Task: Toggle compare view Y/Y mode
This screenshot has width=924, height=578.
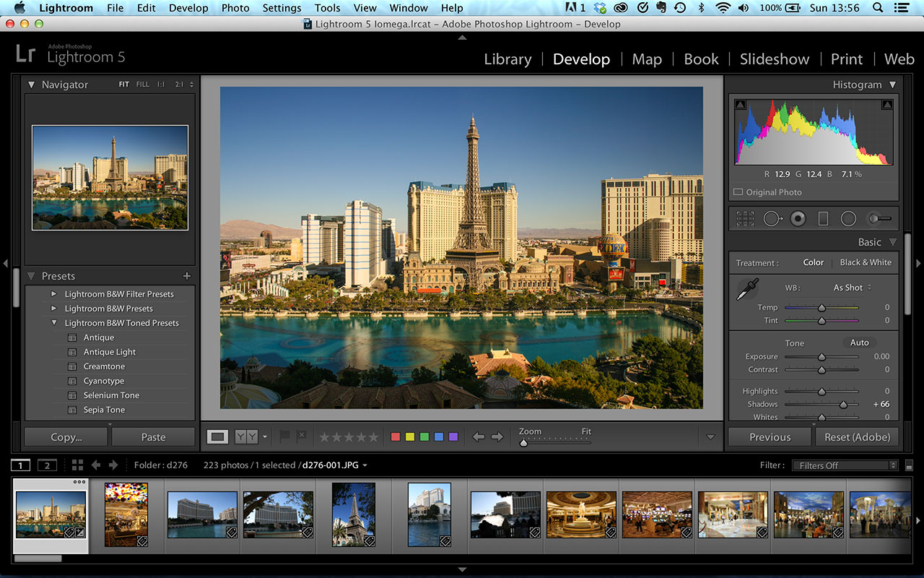Action: [246, 436]
